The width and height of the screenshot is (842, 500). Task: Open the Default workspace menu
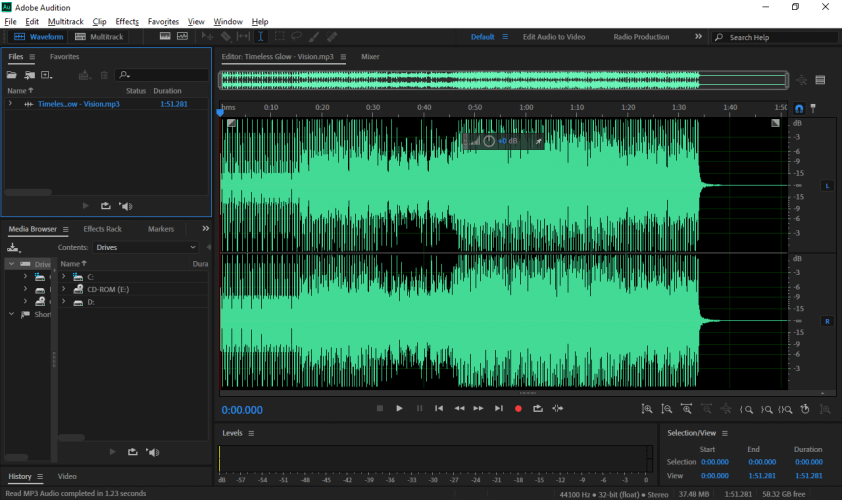pyautogui.click(x=505, y=37)
